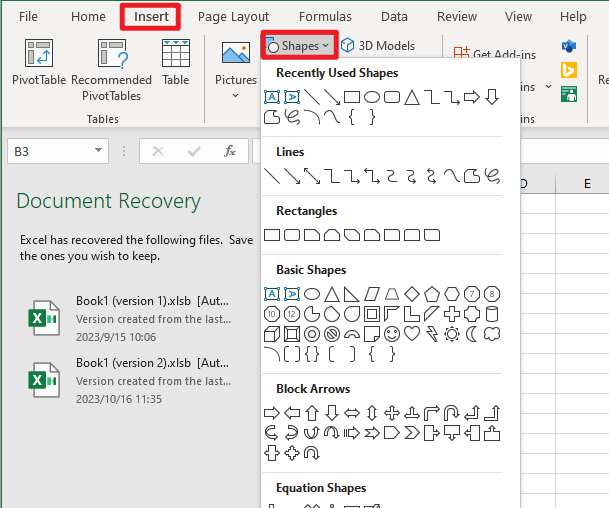Viewport: 609px width, 508px height.
Task: Click the 3D Models button
Action: pyautogui.click(x=378, y=46)
